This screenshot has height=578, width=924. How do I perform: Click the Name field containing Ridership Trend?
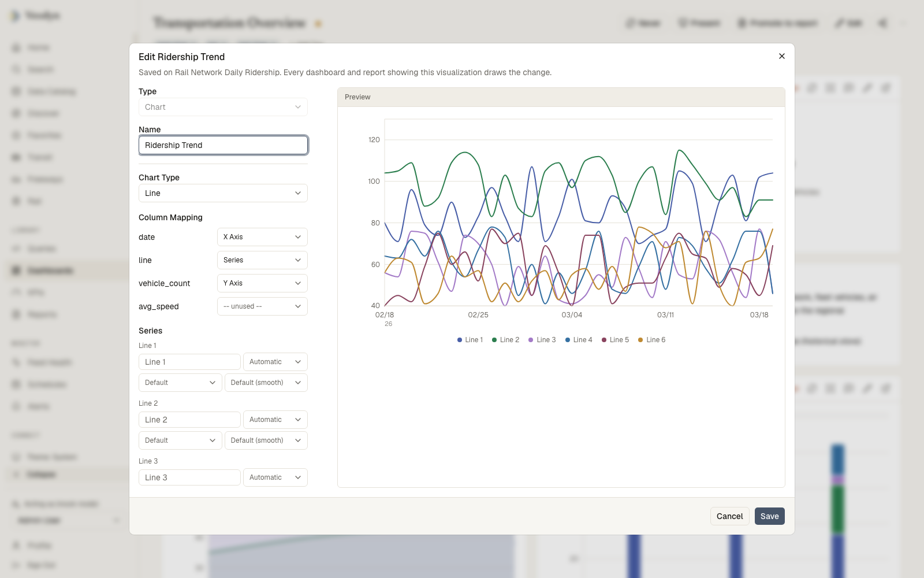click(223, 145)
